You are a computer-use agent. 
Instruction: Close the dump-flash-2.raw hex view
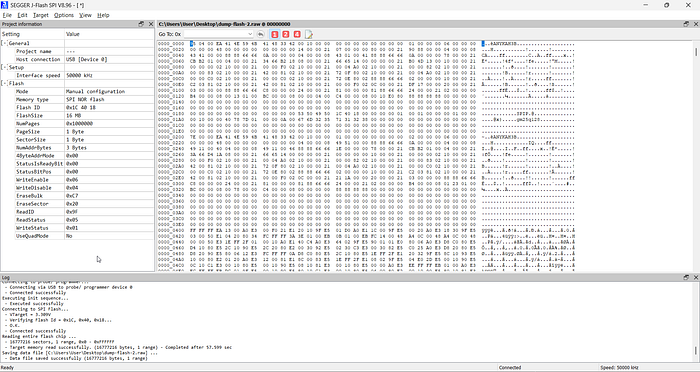696,24
